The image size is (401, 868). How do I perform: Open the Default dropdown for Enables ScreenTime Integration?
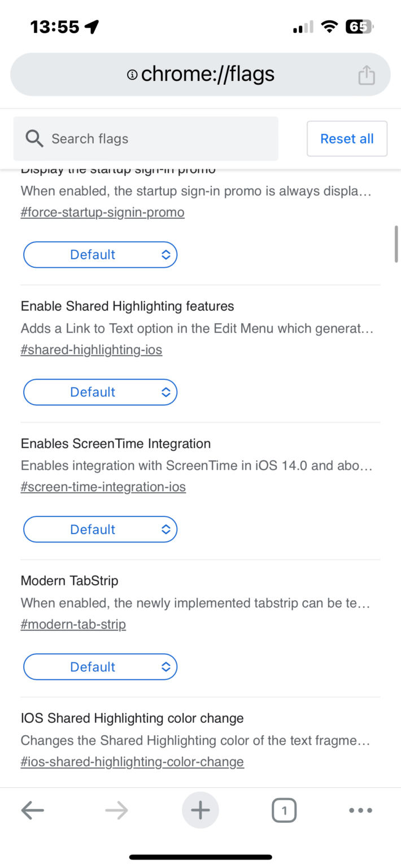coord(100,529)
